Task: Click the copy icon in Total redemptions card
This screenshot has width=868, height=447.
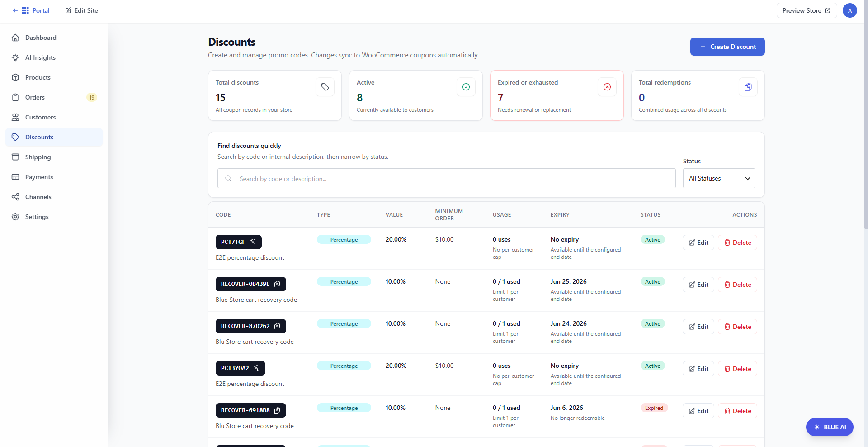Action: tap(748, 87)
